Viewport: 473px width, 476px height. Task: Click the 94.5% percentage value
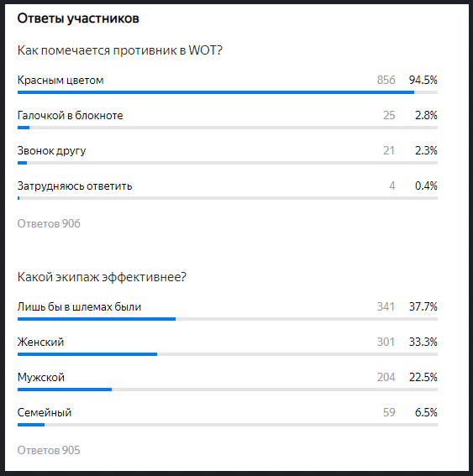click(x=423, y=80)
